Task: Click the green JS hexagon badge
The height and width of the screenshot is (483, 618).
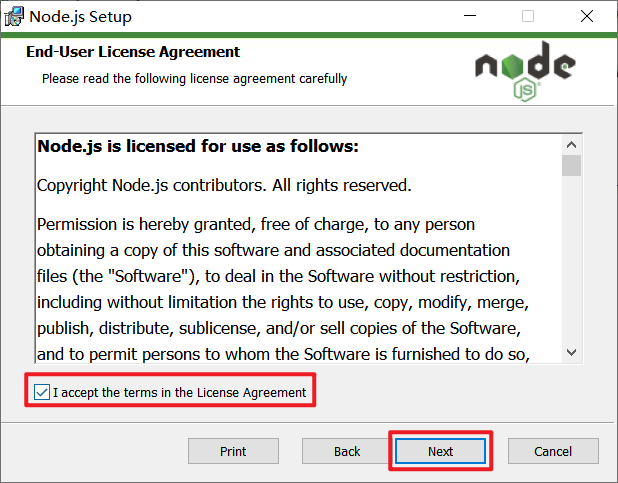Action: click(x=525, y=90)
